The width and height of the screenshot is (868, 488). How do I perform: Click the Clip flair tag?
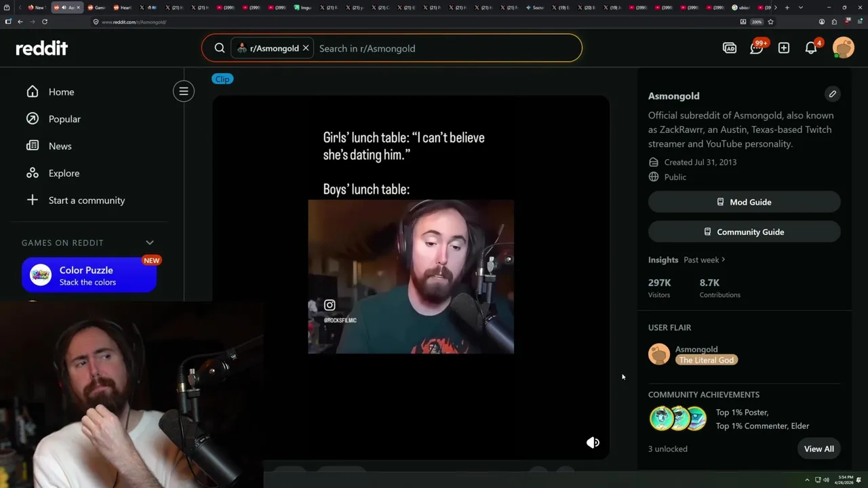[x=222, y=79]
